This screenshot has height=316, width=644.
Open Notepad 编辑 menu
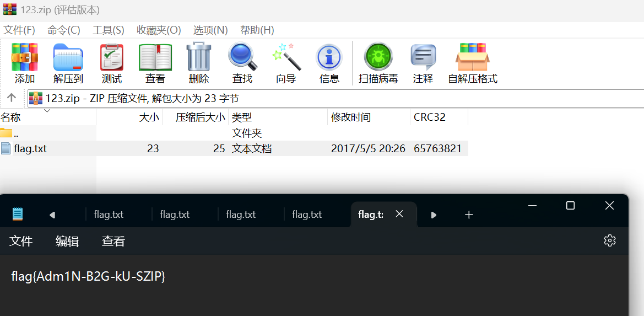(67, 241)
